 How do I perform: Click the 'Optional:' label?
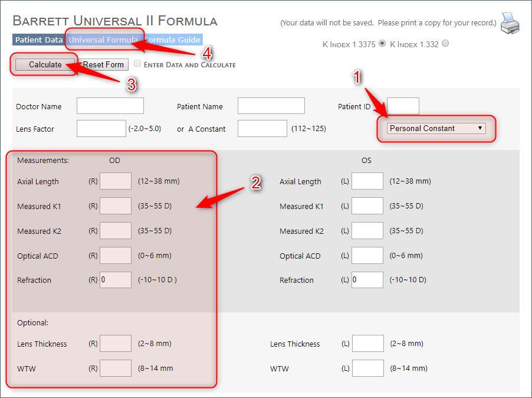click(33, 322)
